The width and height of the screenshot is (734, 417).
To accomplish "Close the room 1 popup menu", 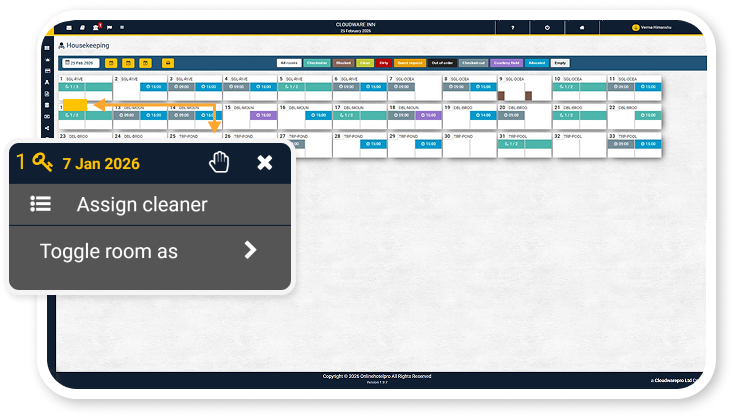I will click(x=265, y=162).
